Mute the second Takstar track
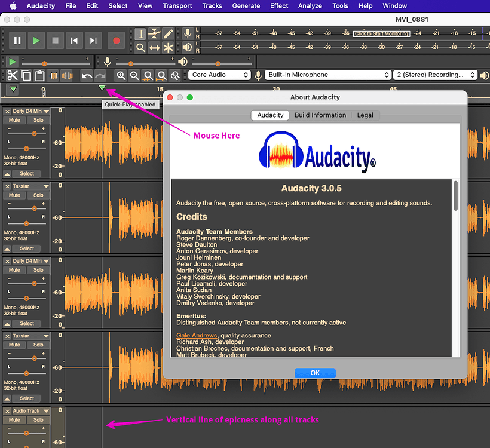Viewport: 490px width, 448px height. (14, 345)
